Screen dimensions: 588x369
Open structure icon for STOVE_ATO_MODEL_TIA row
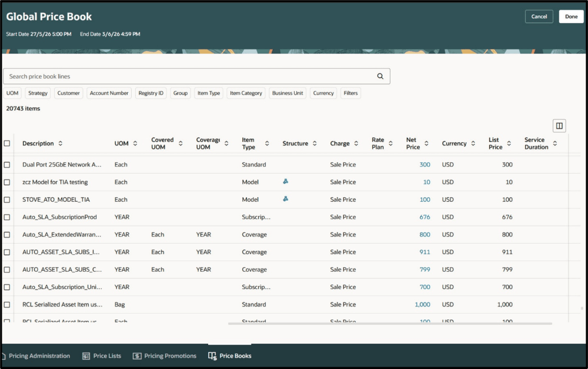pyautogui.click(x=285, y=199)
